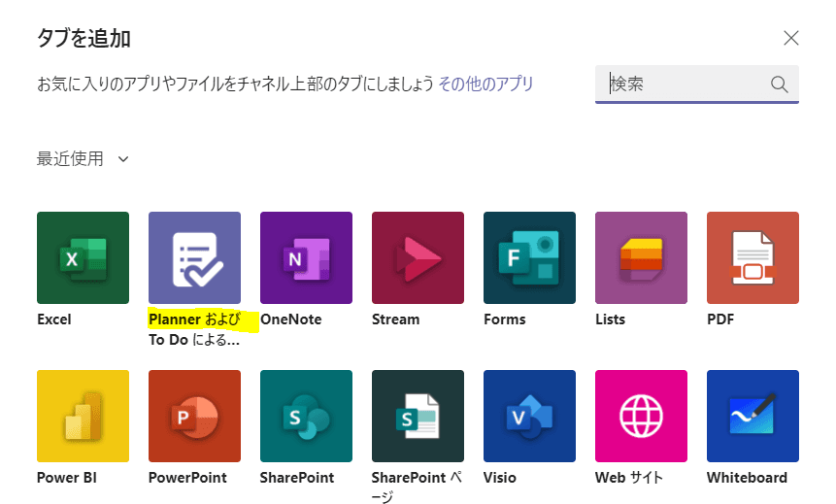Image resolution: width=836 pixels, height=504 pixels.
Task: Pick the Forms app tile
Action: pos(529,257)
